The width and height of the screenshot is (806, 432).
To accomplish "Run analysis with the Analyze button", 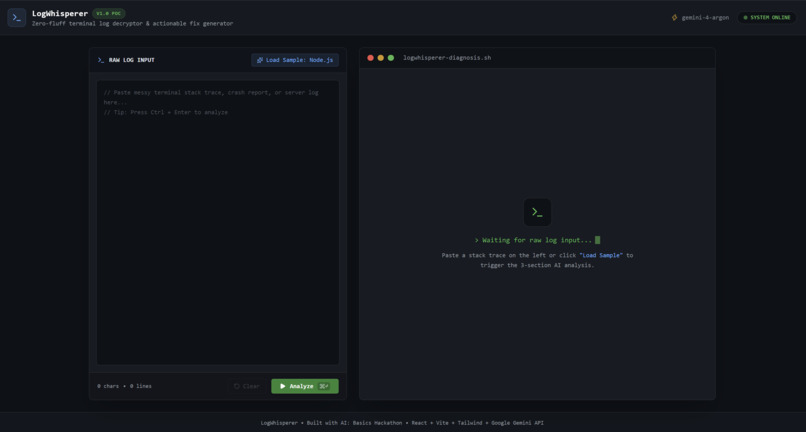I will coord(305,386).
